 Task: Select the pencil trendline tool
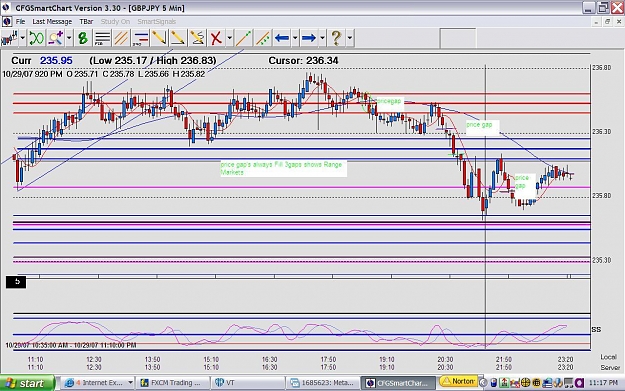tap(159, 38)
